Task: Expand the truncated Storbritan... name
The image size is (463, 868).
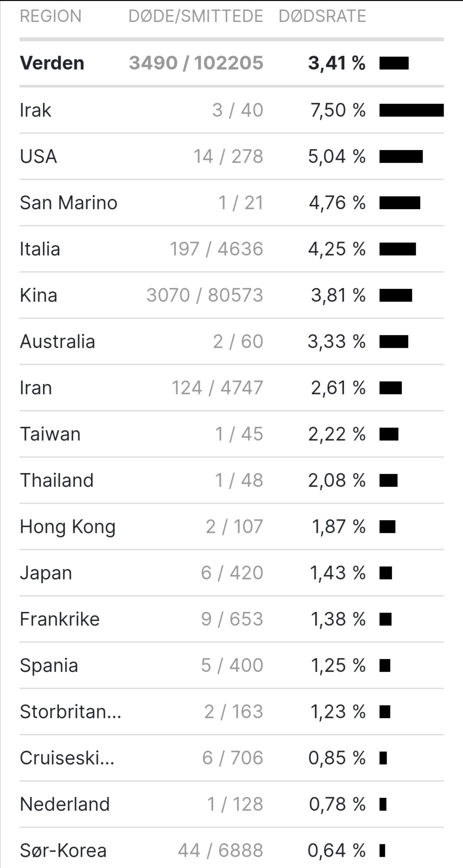Action: [x=71, y=712]
